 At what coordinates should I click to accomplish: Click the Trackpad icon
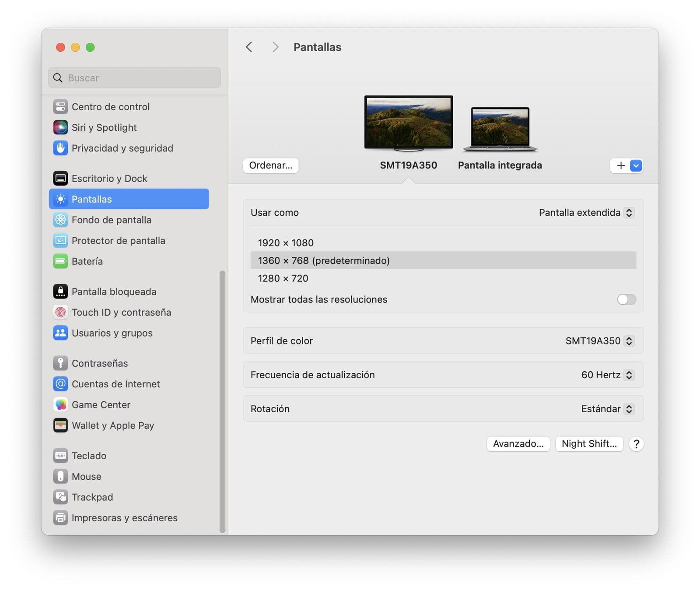60,497
